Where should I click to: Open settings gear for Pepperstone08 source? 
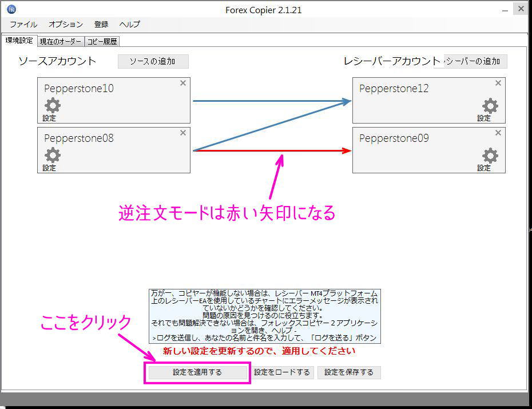coord(51,155)
